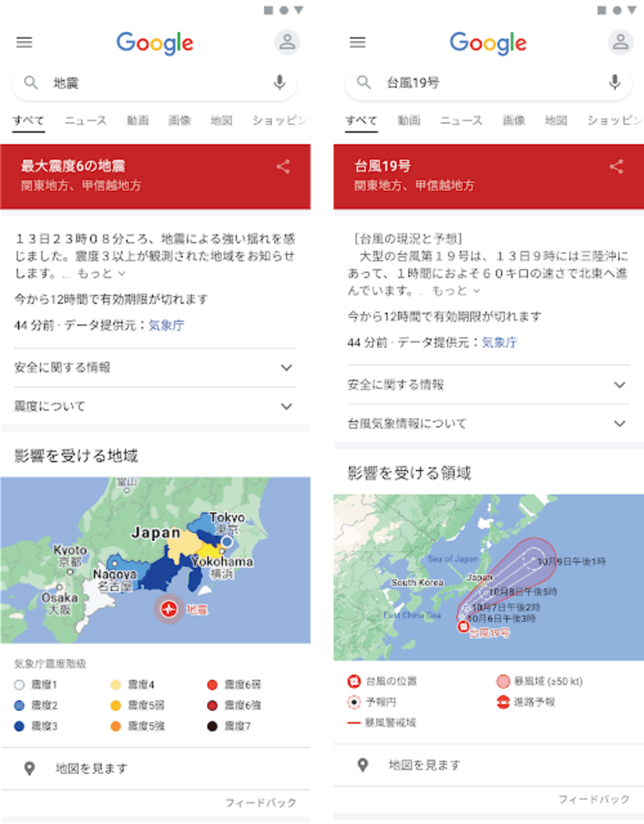Viewport: 644px width, 824px height.
Task: Tap 震度6強 dark-red legend swatch
Action: [x=213, y=705]
